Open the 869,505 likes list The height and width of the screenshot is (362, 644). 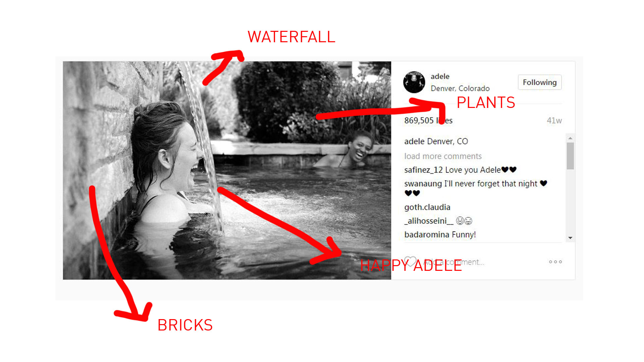point(428,121)
